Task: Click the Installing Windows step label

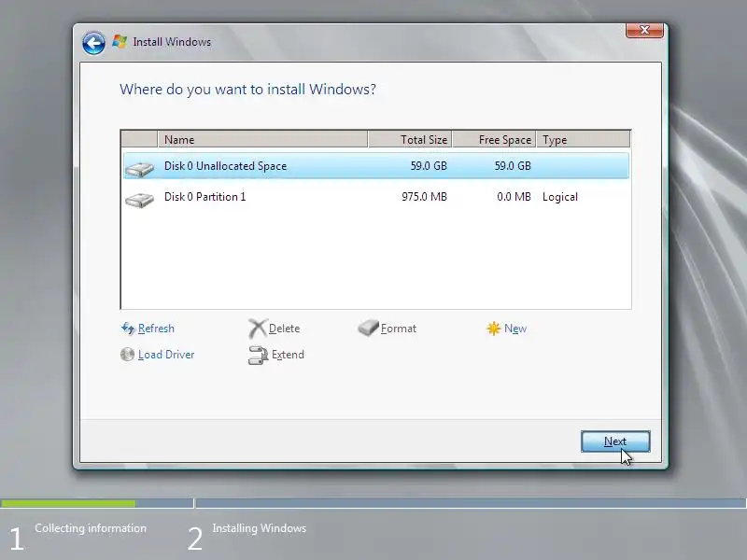Action: point(260,528)
